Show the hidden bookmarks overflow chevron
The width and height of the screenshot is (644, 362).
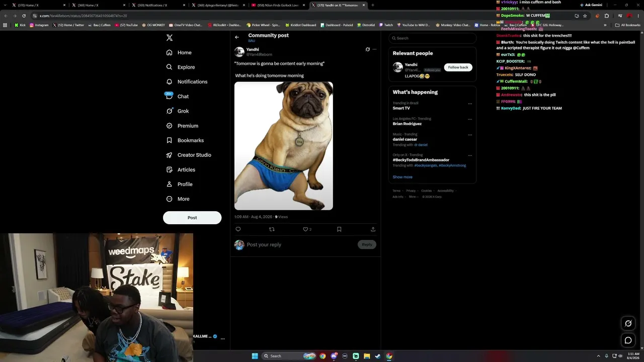tap(605, 25)
